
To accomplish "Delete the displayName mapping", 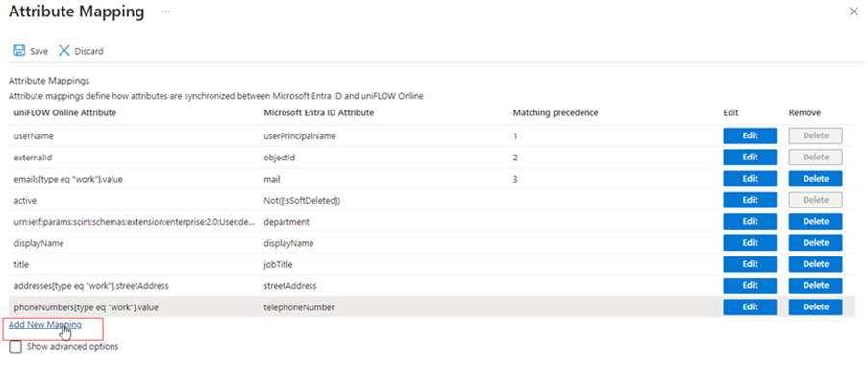I will [815, 243].
